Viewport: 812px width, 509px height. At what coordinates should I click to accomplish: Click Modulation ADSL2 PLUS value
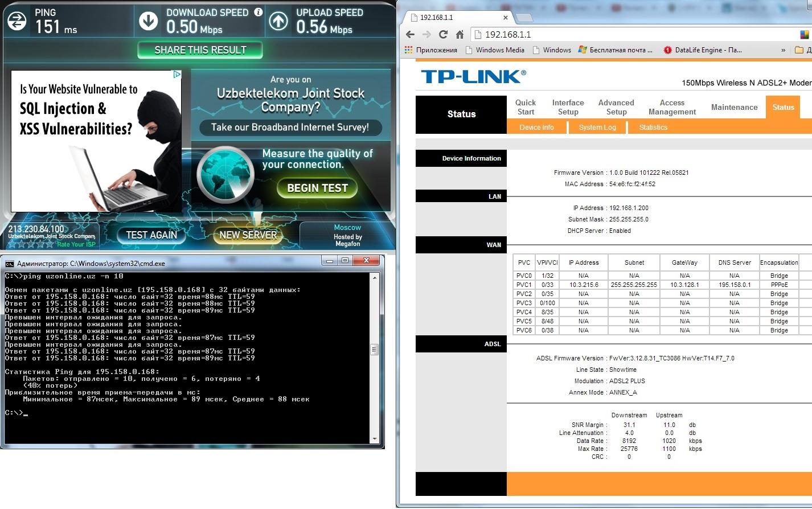[x=627, y=381]
